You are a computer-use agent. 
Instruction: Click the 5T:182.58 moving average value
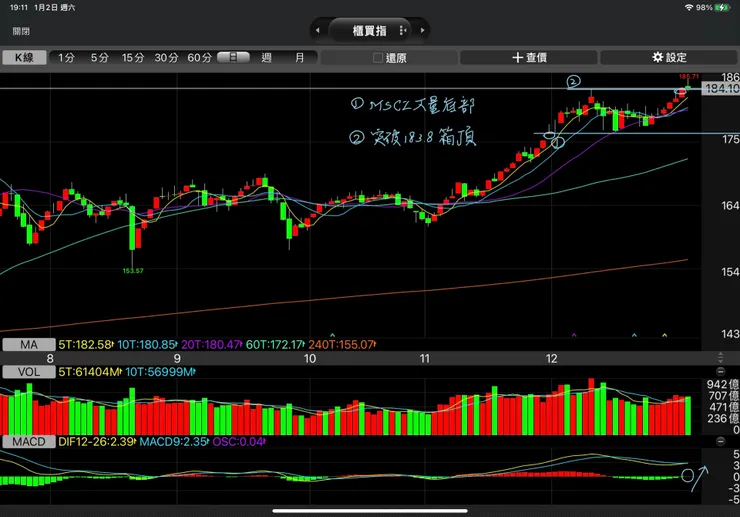[85, 345]
